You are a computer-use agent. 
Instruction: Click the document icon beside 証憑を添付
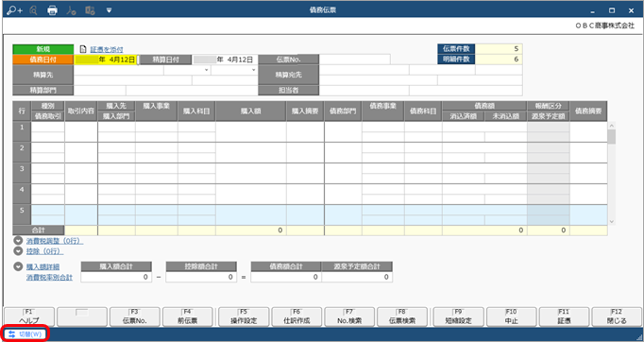coord(83,49)
